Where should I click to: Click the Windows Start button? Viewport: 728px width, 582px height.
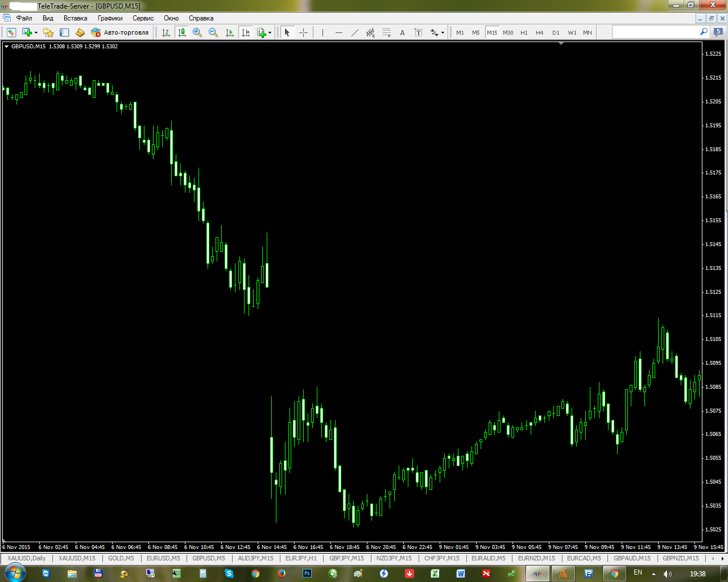click(x=14, y=573)
